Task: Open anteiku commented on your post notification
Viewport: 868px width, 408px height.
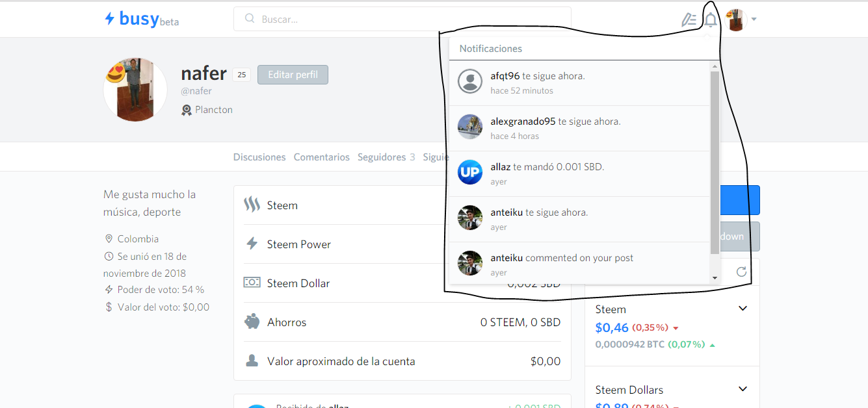Action: coord(579,263)
